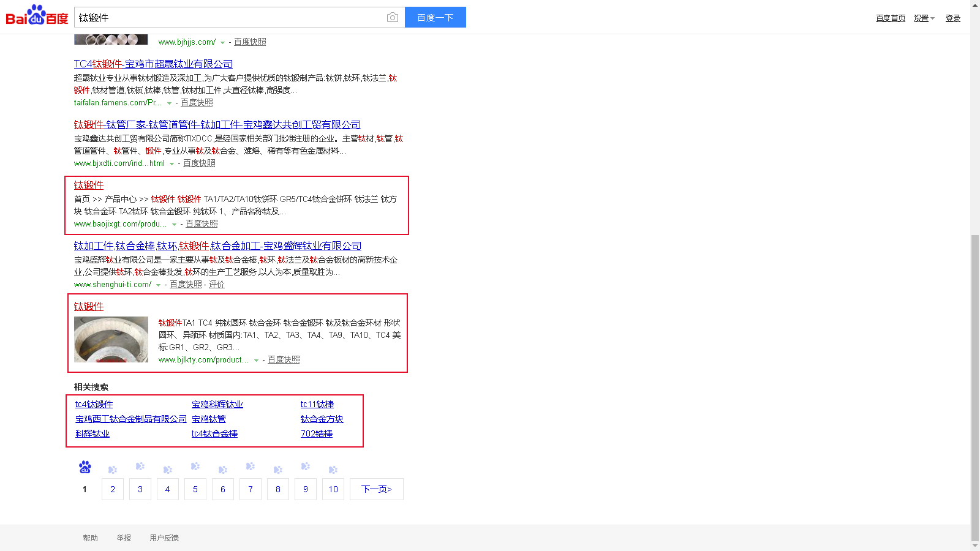Expand dropdown arrow next to www.bjlkty.com

click(256, 360)
